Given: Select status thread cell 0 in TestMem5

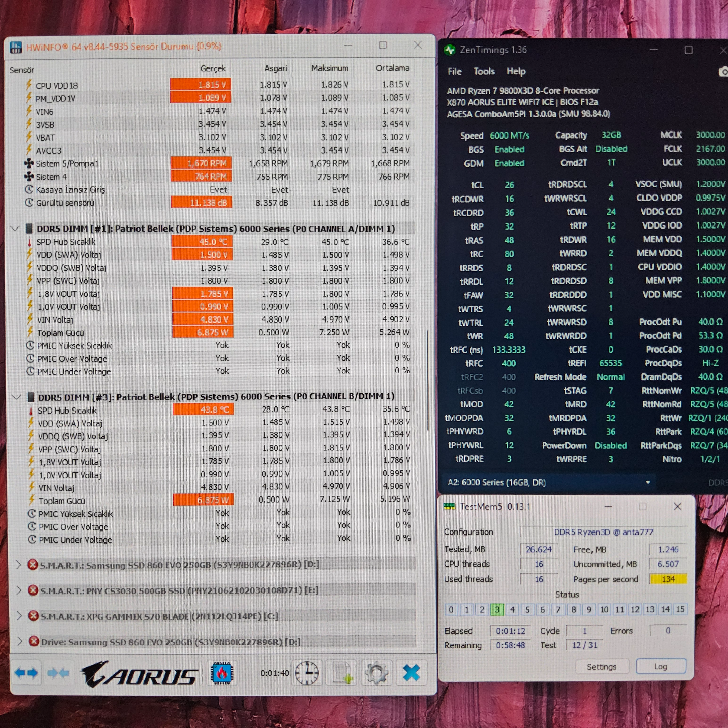Looking at the screenshot, I should pos(451,609).
